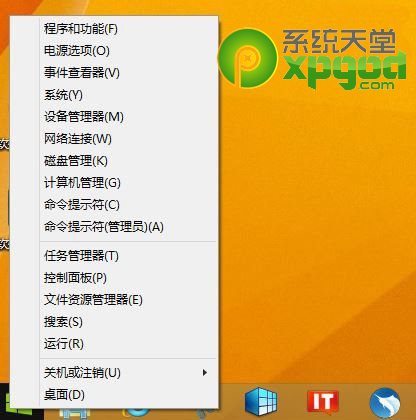
Task: Select 电源选项(O) menu entry
Action: point(114,51)
